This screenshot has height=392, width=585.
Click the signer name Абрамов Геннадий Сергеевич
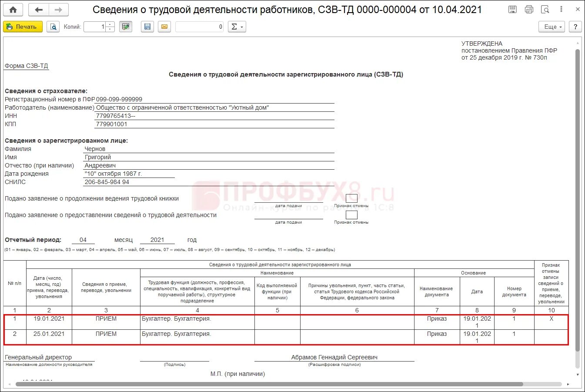pyautogui.click(x=334, y=357)
